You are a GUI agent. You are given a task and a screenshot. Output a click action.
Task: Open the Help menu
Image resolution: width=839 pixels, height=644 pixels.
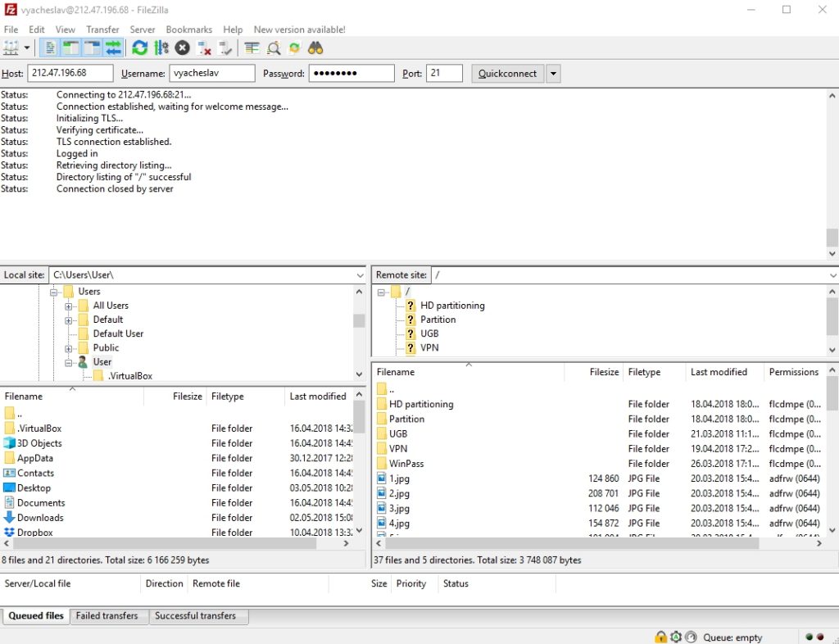pos(233,29)
